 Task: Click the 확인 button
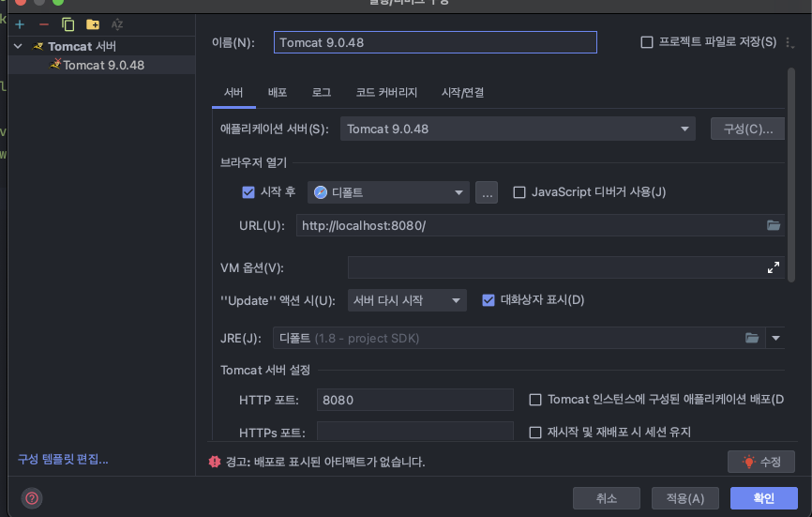coord(764,498)
